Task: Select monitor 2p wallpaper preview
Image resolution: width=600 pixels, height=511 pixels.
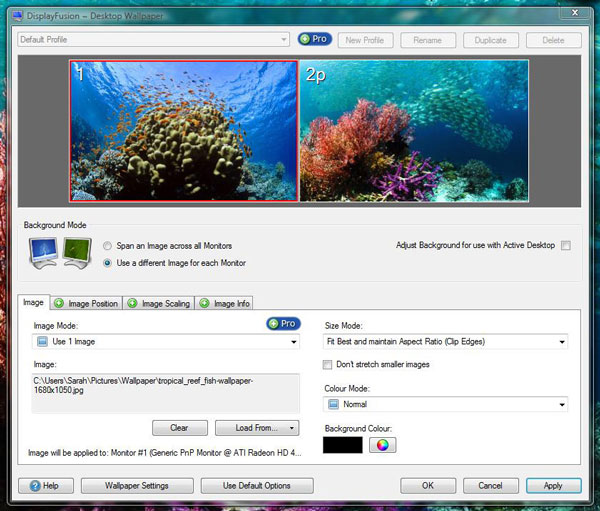Action: click(414, 131)
